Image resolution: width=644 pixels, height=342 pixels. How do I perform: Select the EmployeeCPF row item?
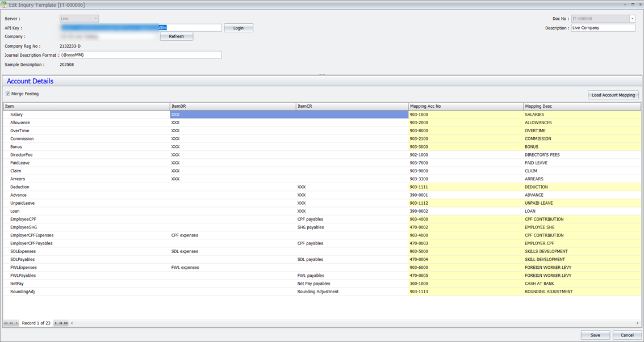pyautogui.click(x=87, y=219)
